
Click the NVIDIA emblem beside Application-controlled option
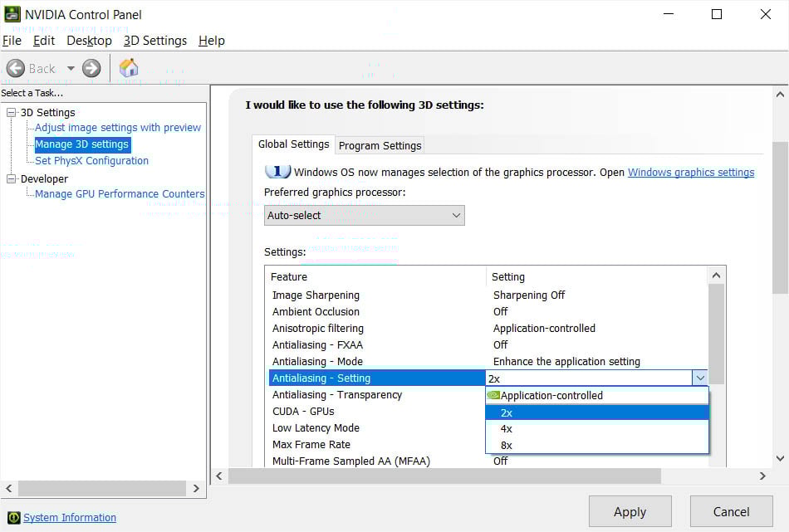tap(495, 395)
